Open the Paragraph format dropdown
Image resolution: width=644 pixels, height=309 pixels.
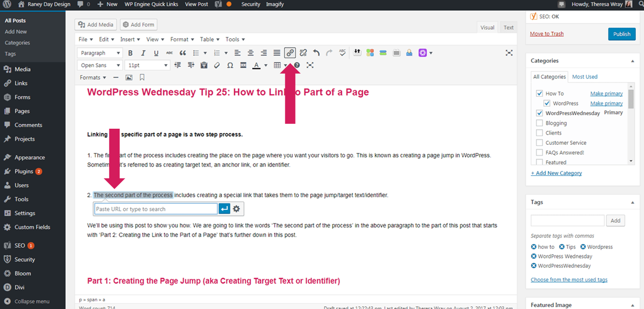coord(99,53)
